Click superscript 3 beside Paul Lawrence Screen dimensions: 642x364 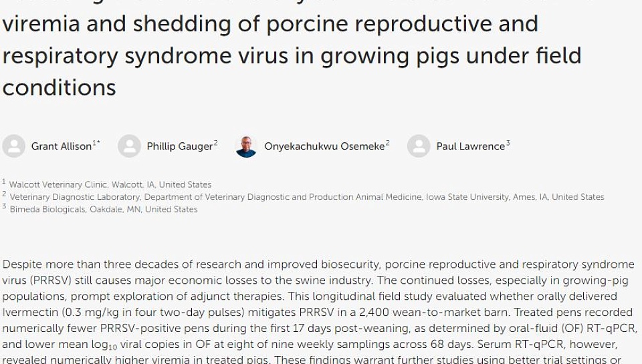coord(508,143)
